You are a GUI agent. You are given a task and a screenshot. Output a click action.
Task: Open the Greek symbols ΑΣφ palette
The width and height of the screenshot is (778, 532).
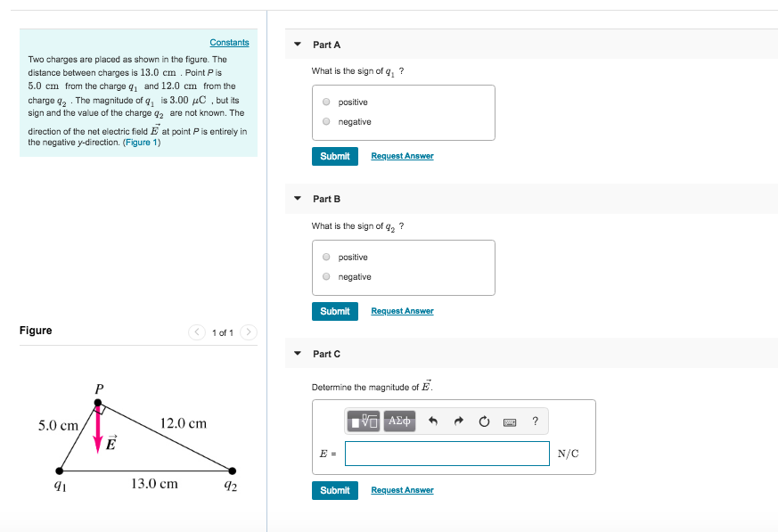coord(399,422)
